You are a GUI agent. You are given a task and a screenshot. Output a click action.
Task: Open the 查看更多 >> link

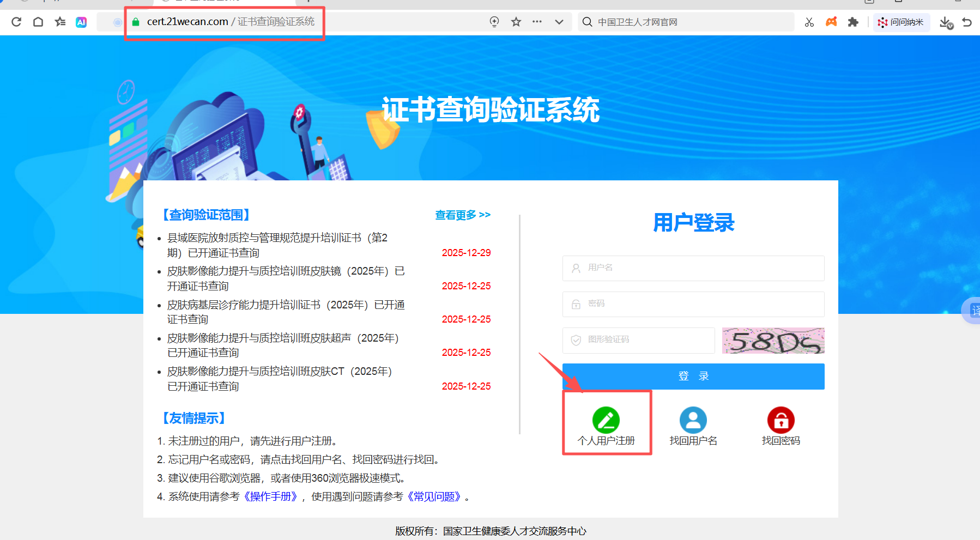[x=463, y=215]
